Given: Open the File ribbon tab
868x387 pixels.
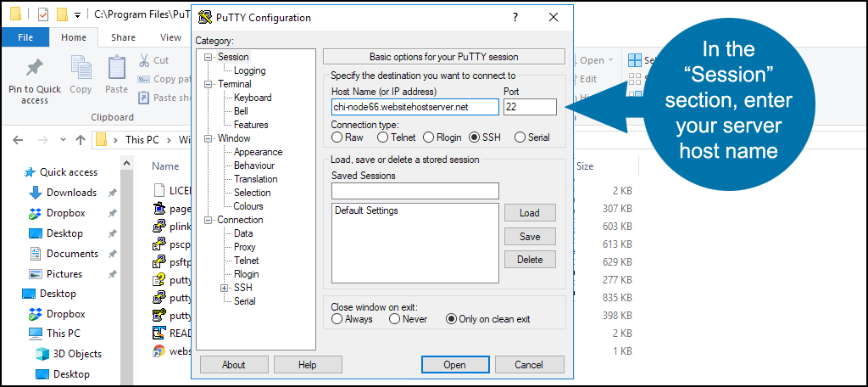Looking at the screenshot, I should [25, 37].
